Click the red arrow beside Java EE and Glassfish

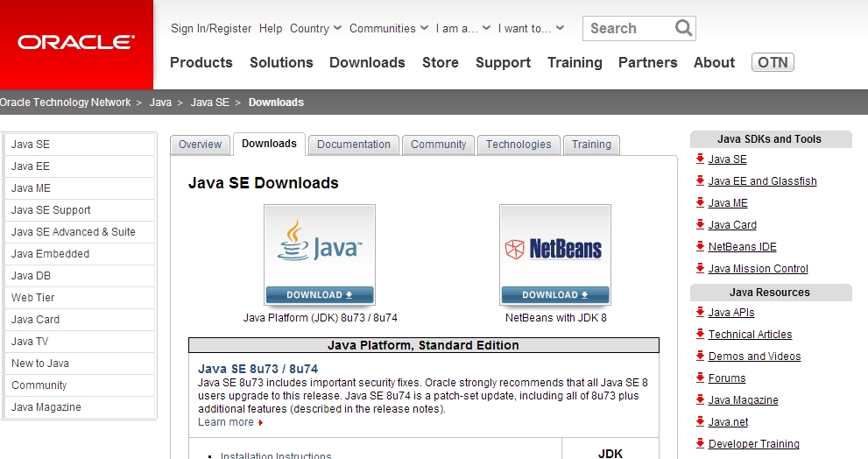coord(700,180)
